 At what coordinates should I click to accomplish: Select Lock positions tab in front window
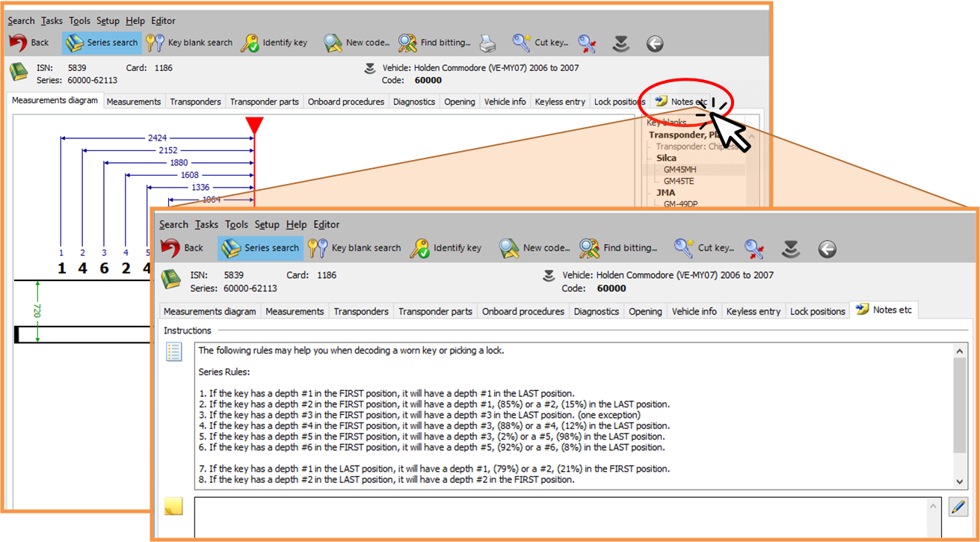pyautogui.click(x=818, y=311)
